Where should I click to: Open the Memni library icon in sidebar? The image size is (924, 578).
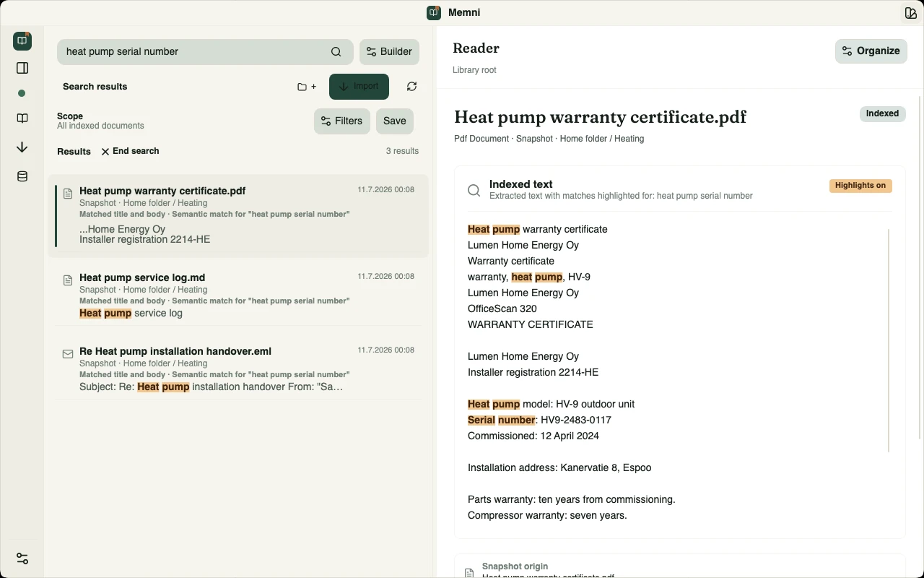22,41
